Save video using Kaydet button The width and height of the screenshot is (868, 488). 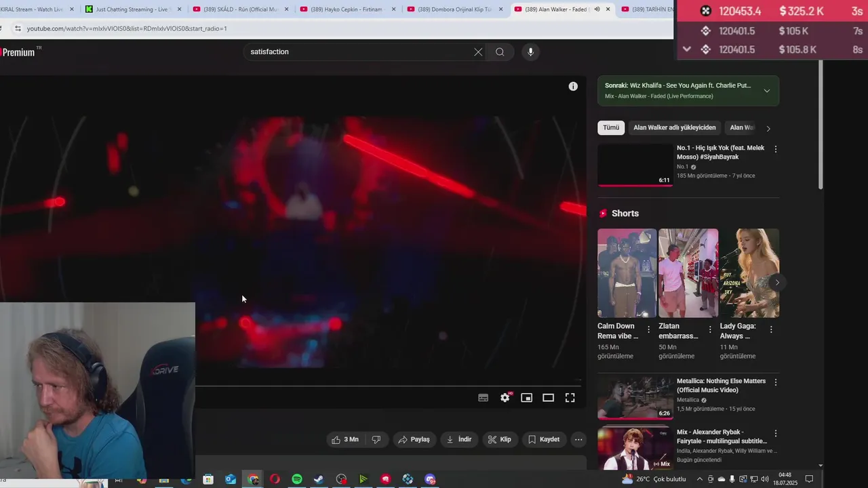tap(544, 439)
